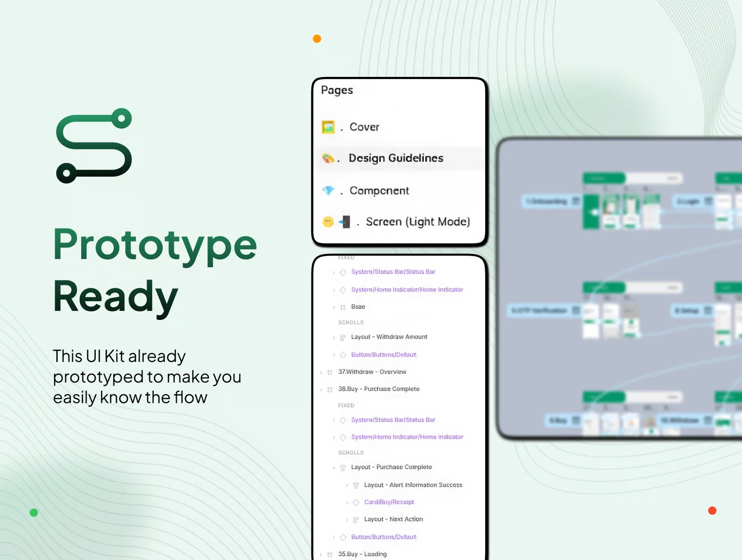
Task: Click the layout icon of Layout - Purchase Complete
Action: 343,468
